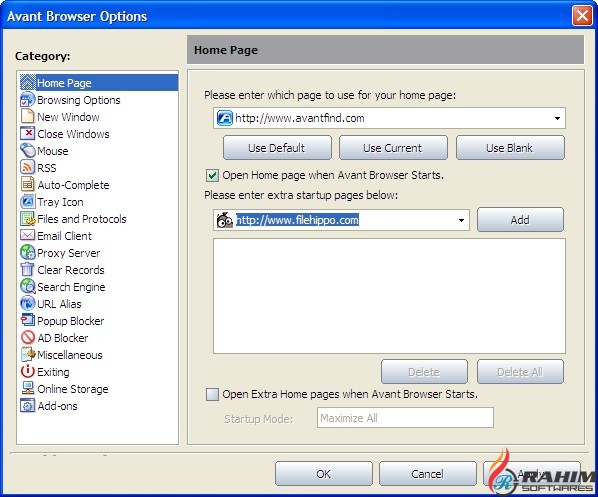Screen dimensions: 598x497
Task: Open the Mouse settings category
Action: pos(53,151)
